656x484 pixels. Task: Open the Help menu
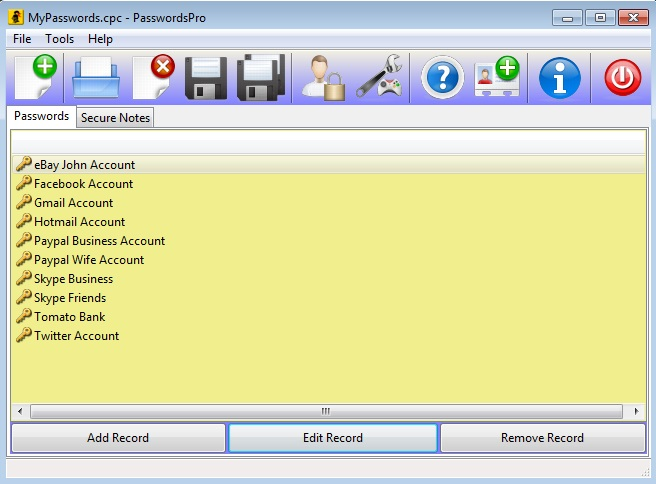pos(100,39)
